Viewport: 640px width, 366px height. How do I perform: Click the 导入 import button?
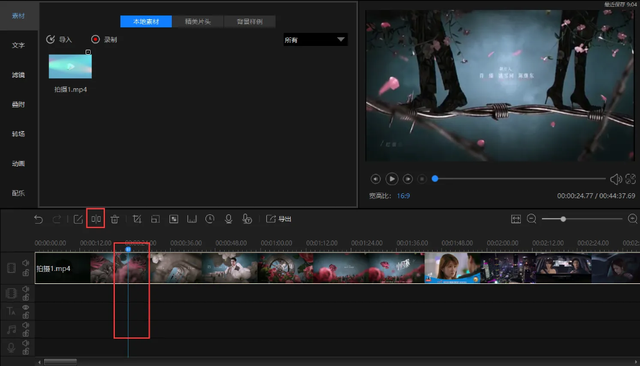click(59, 39)
